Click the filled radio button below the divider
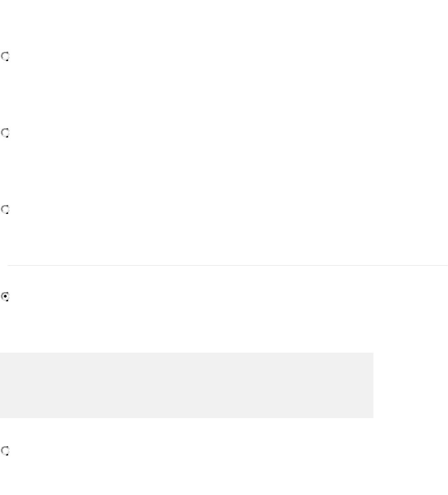The height and width of the screenshot is (495, 448). [x=5, y=297]
